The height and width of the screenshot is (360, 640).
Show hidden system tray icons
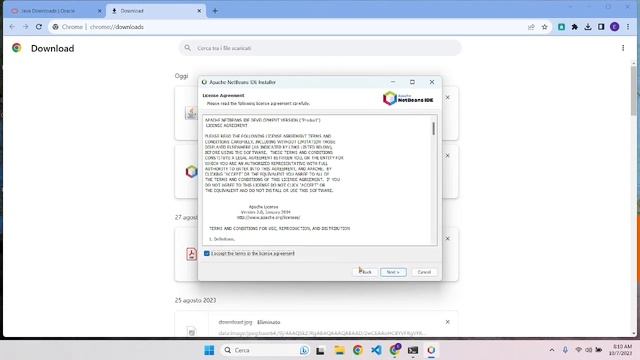tap(552, 350)
